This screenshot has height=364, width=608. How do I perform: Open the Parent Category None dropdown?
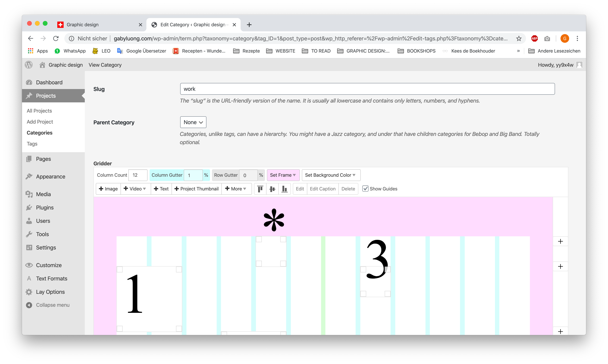tap(193, 122)
